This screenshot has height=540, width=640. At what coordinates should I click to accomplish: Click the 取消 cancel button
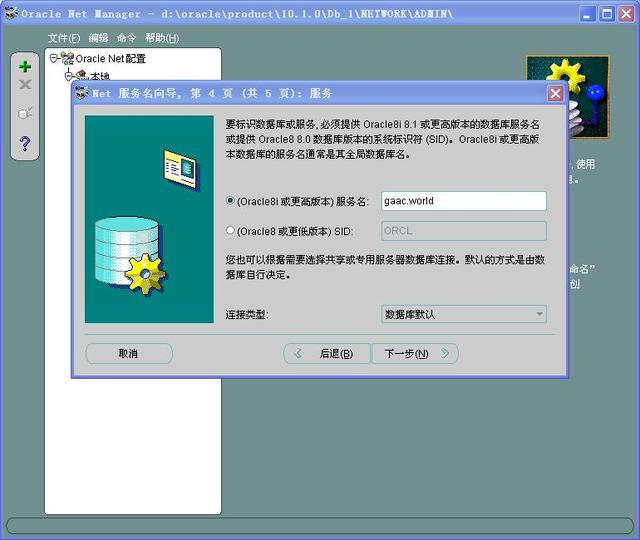129,353
